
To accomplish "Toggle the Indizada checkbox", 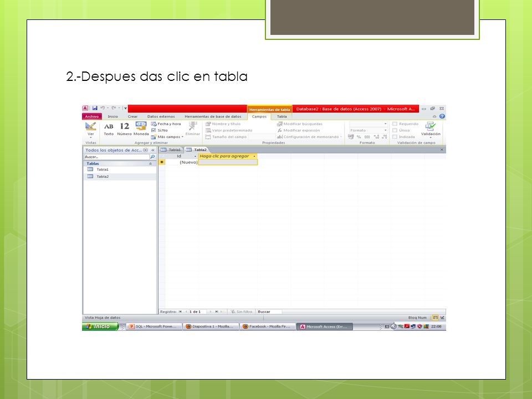I will point(395,137).
